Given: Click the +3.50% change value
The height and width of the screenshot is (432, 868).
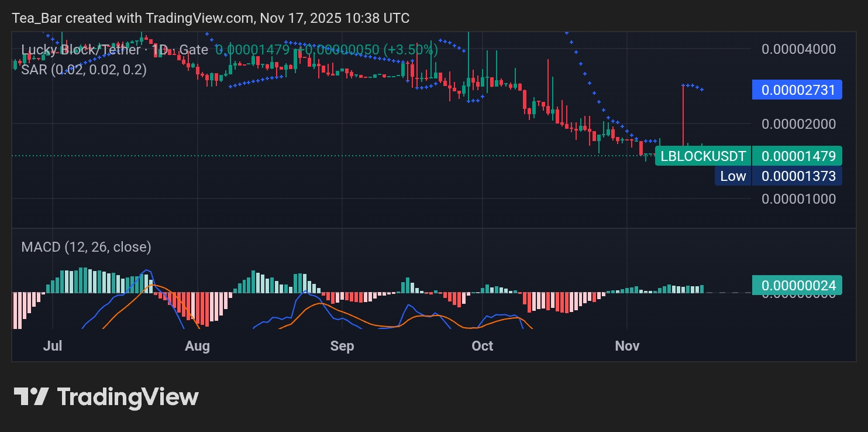Looking at the screenshot, I should click(x=410, y=50).
